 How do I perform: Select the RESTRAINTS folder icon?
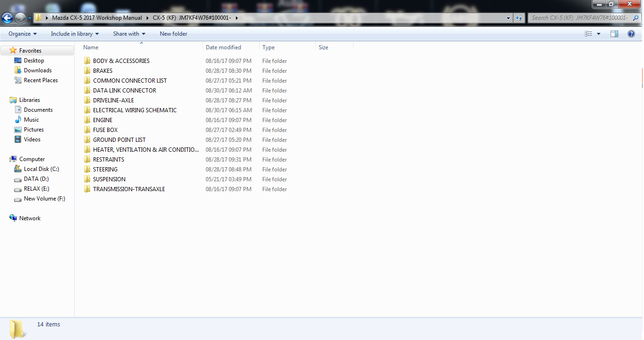[x=87, y=160]
